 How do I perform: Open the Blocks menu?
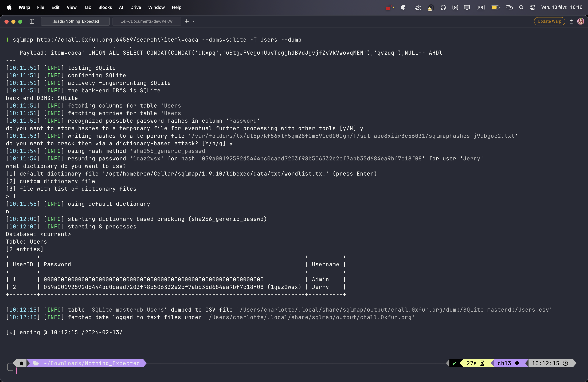pyautogui.click(x=105, y=7)
